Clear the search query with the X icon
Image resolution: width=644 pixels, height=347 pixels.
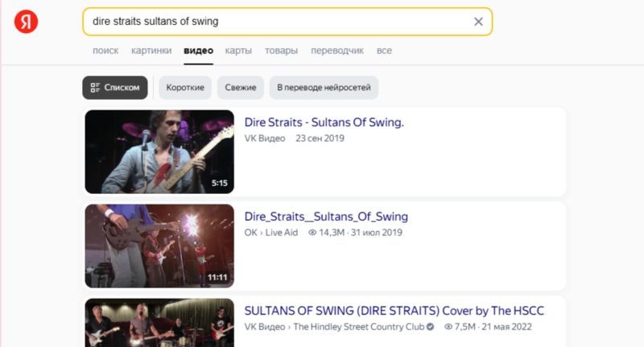pyautogui.click(x=478, y=22)
